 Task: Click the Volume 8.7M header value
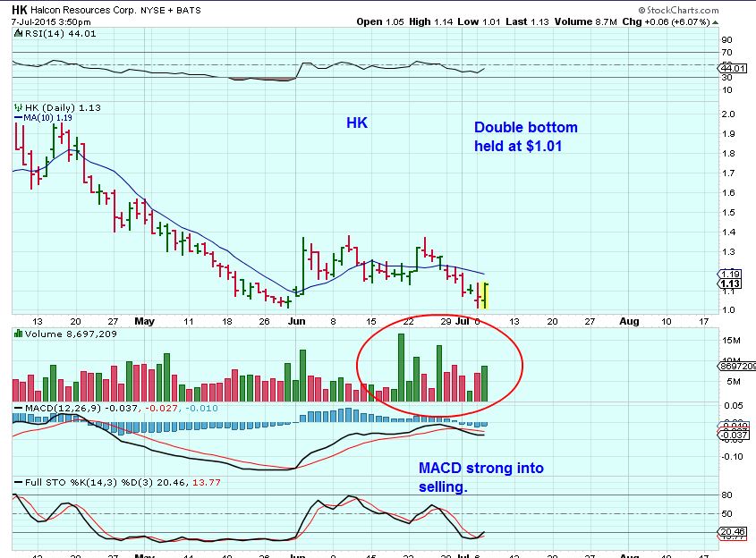[585, 21]
